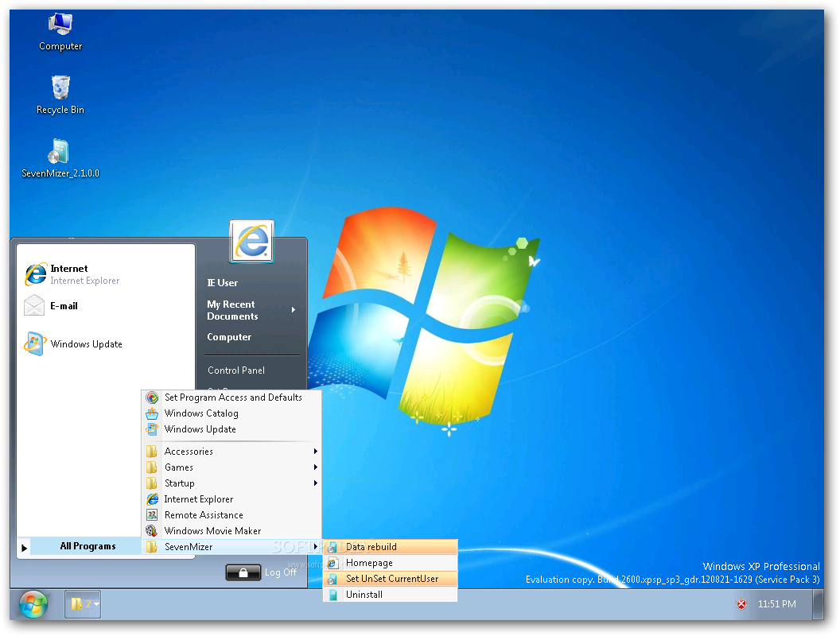Click the Log Off text

coord(281,572)
